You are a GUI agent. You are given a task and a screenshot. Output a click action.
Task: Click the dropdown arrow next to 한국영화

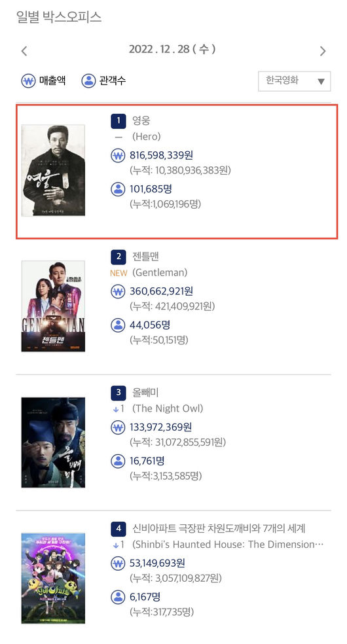[321, 81]
